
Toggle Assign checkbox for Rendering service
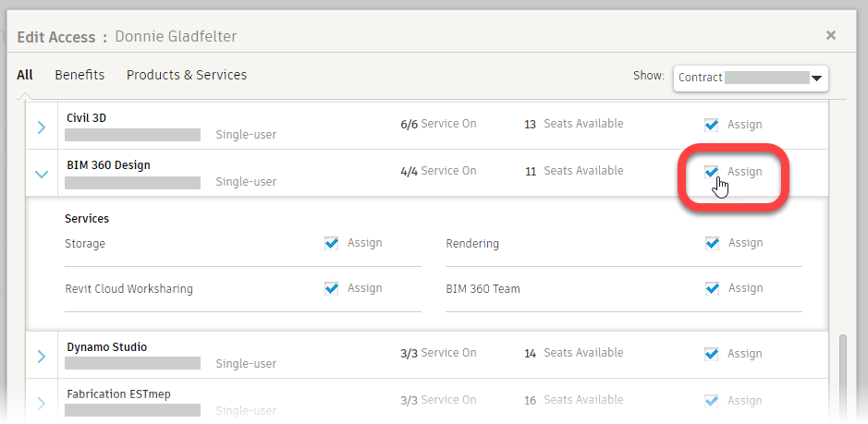713,243
